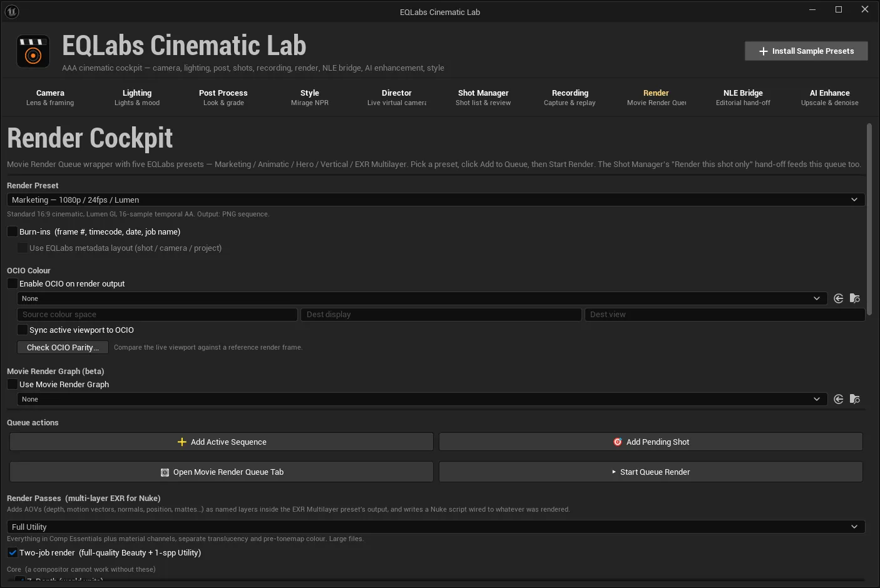
Task: Click the queue tab icon of Open Movie Render Queue
Action: pyautogui.click(x=165, y=472)
